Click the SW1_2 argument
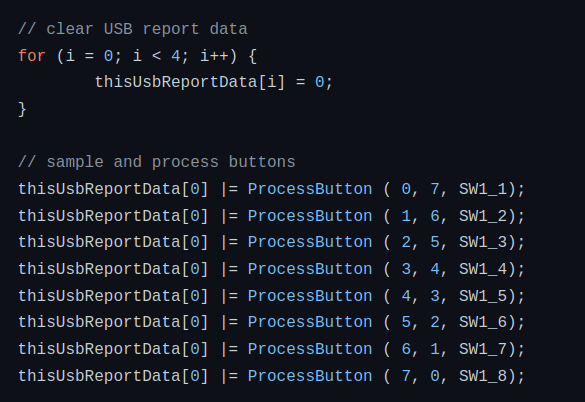The height and width of the screenshot is (402, 585). [x=483, y=216]
